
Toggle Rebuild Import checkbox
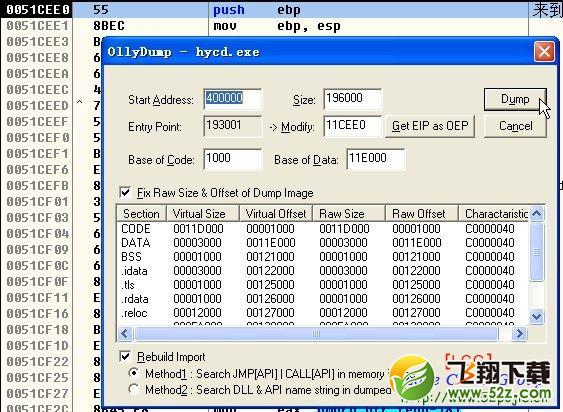point(125,356)
